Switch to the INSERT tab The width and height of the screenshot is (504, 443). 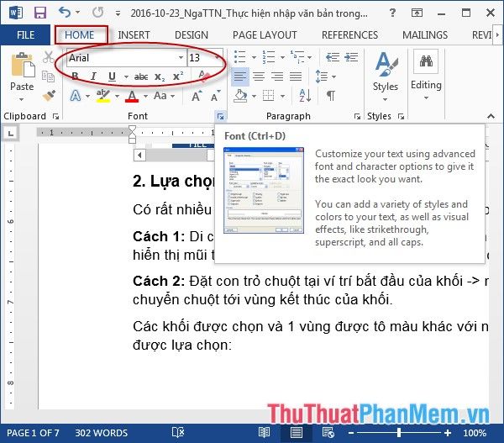[134, 34]
